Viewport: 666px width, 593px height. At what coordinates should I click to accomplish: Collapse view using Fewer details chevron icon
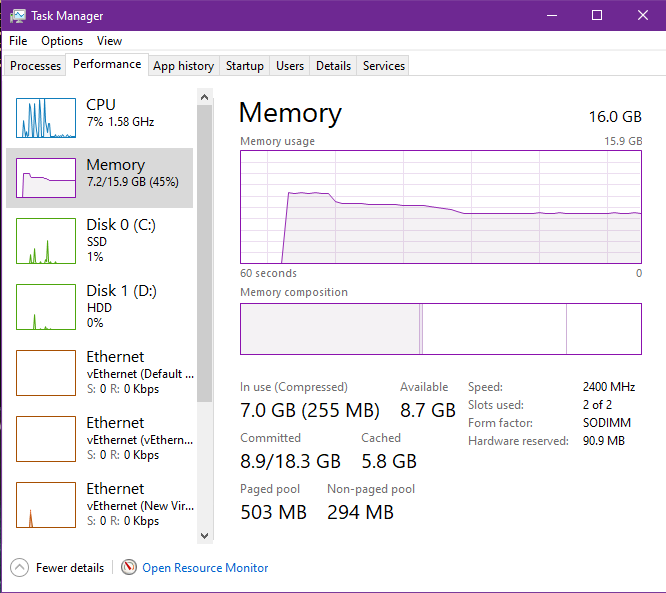(x=20, y=567)
